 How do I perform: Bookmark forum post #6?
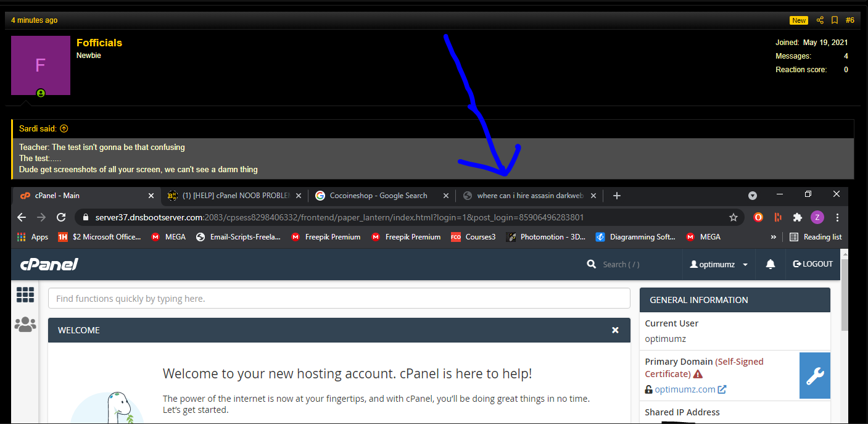[x=835, y=20]
